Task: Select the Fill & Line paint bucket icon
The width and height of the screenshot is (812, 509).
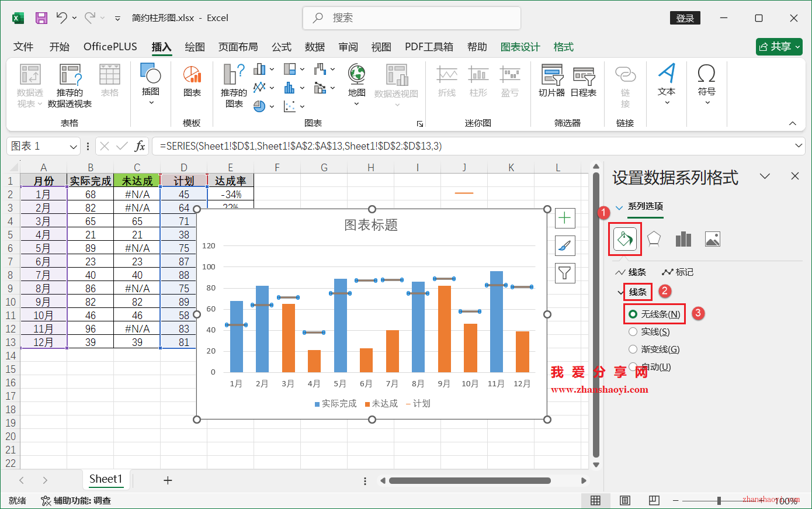Action: 624,238
